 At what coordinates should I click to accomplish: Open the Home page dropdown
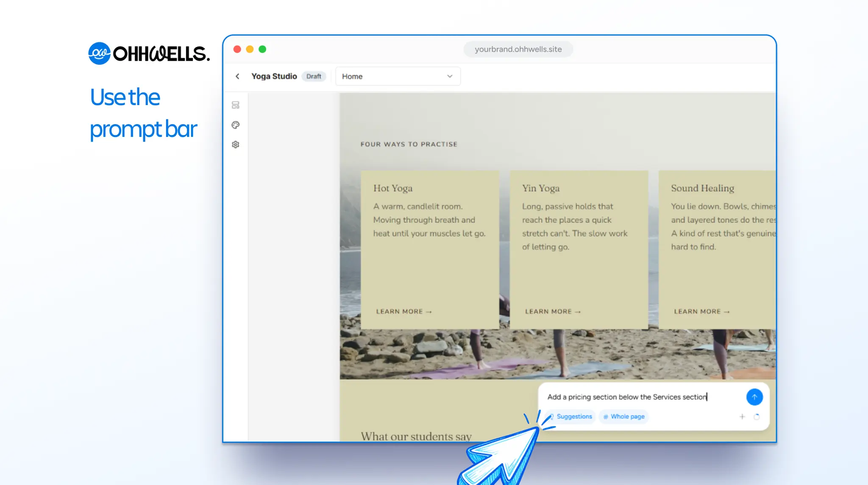[398, 76]
